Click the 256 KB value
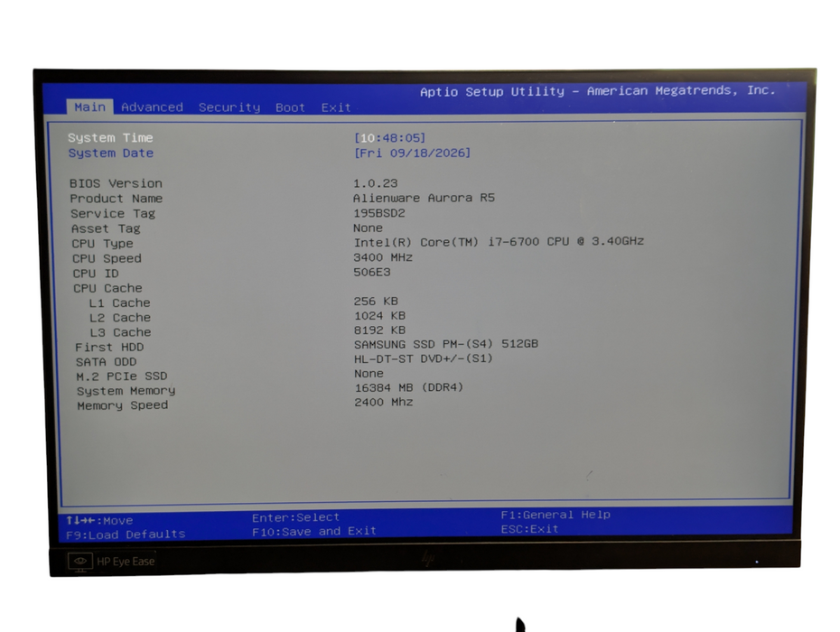The image size is (840, 632). pyautogui.click(x=376, y=301)
